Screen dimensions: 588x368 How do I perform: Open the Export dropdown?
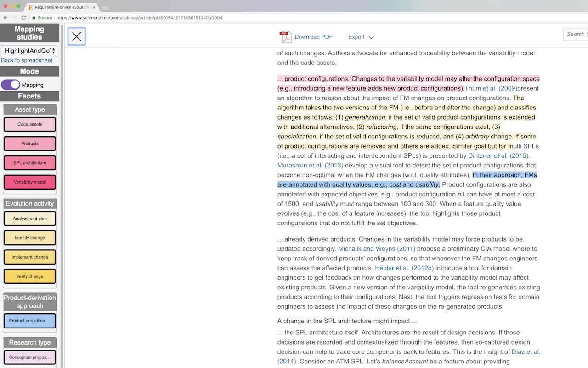coord(361,37)
